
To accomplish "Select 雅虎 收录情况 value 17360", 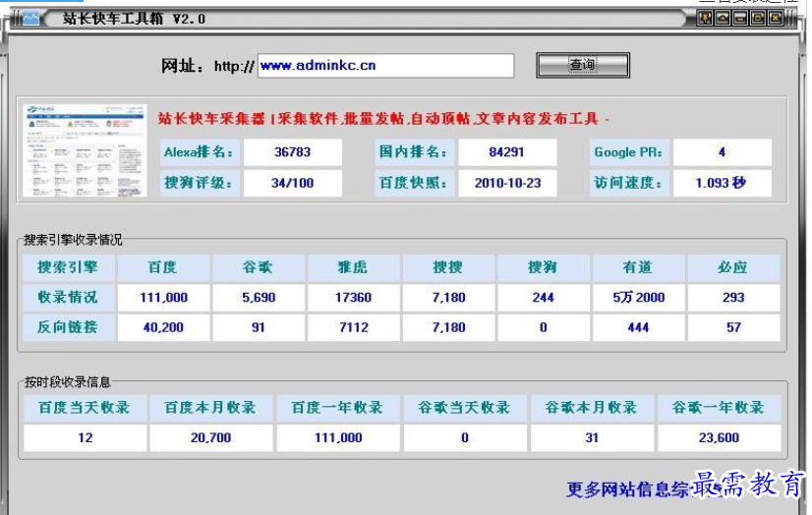I will pyautogui.click(x=353, y=298).
